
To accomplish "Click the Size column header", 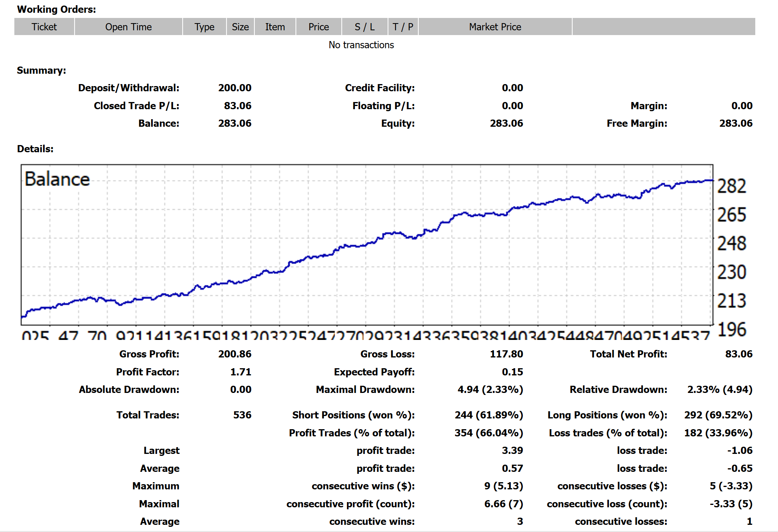I will 240,27.
